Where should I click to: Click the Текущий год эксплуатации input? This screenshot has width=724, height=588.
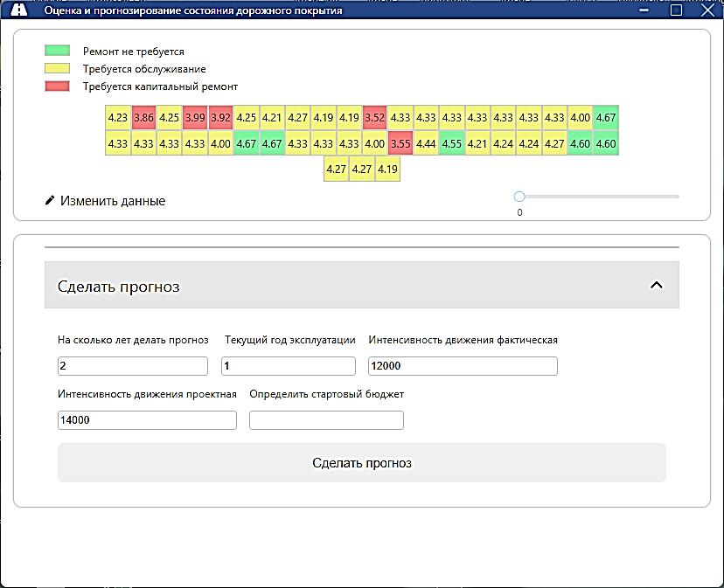(289, 366)
